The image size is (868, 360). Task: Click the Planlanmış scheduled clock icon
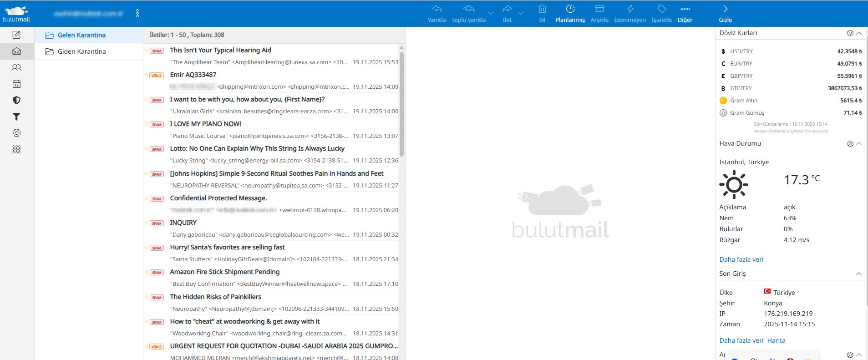570,9
